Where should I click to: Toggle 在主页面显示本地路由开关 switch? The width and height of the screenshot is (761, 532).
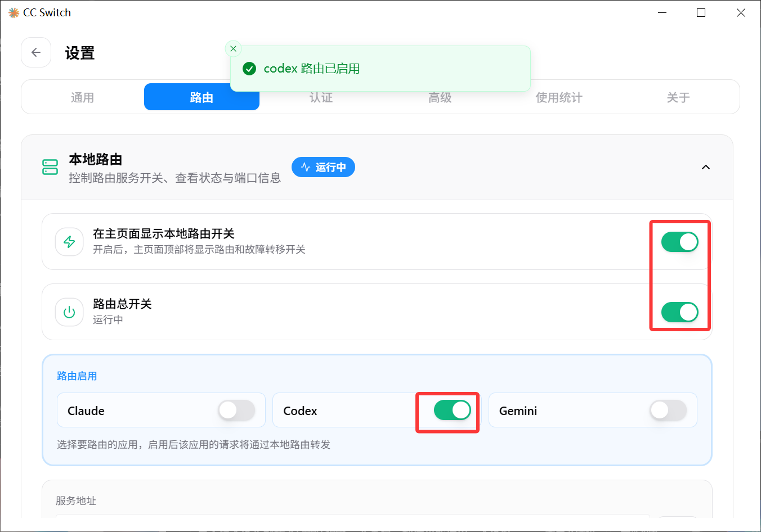[680, 242]
